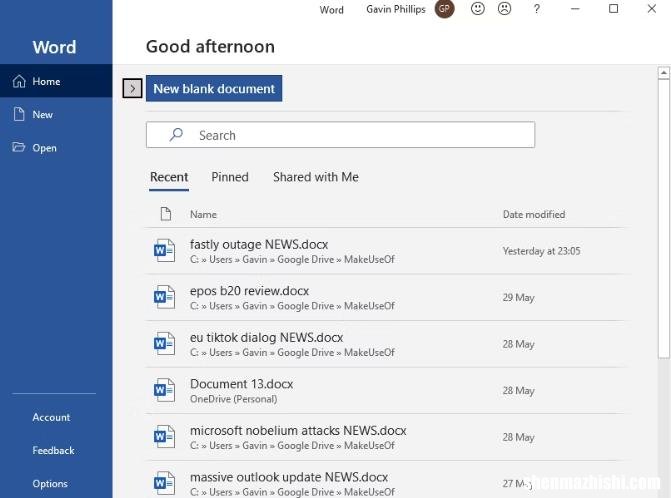
Task: Open Options in the sidebar
Action: 50,483
